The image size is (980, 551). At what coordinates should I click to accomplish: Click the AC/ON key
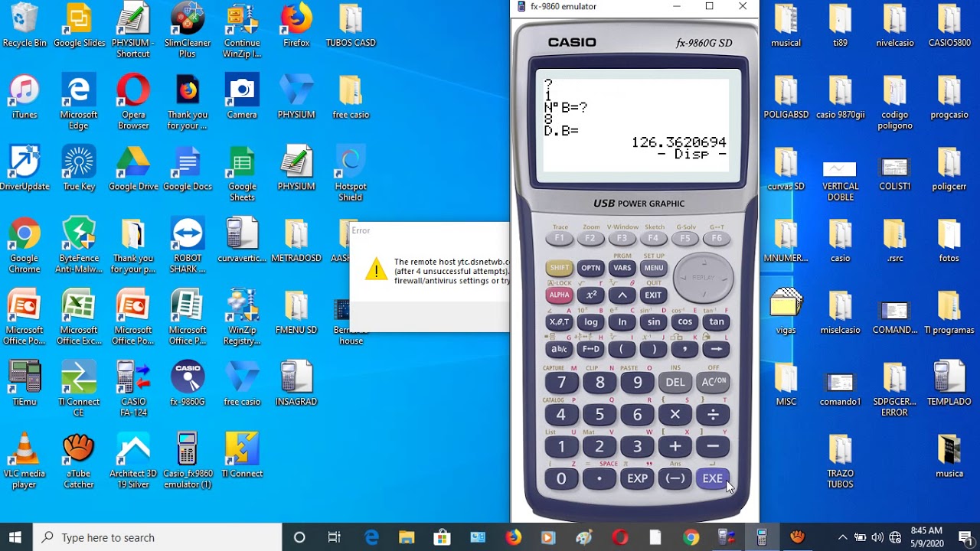(714, 382)
